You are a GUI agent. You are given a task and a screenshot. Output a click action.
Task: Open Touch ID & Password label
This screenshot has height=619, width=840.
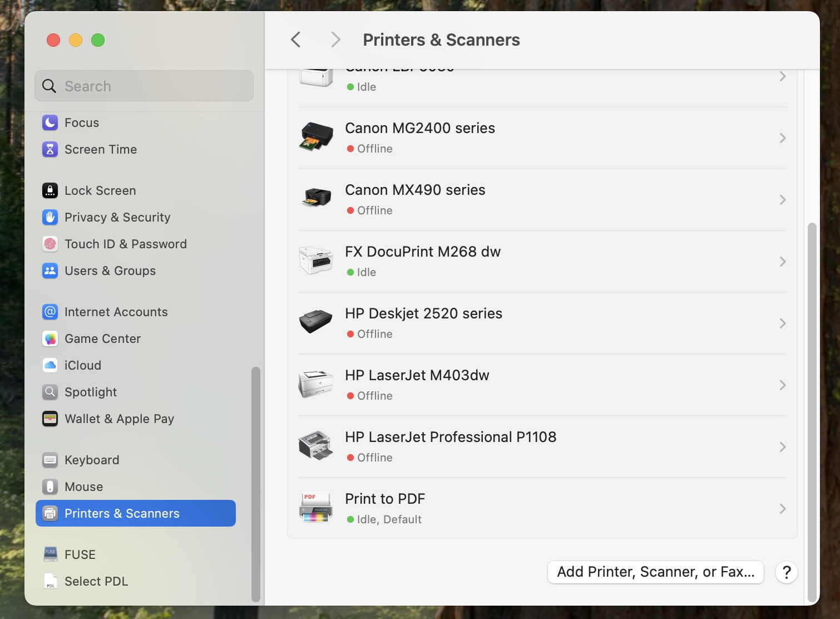click(x=126, y=244)
